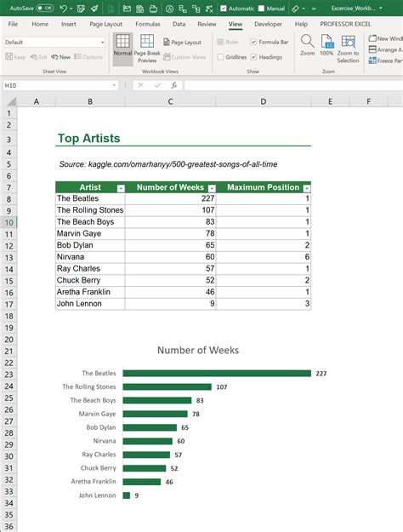Viewport: 403px width, 532px height.
Task: Toggle the Headings checkbox
Action: click(253, 57)
